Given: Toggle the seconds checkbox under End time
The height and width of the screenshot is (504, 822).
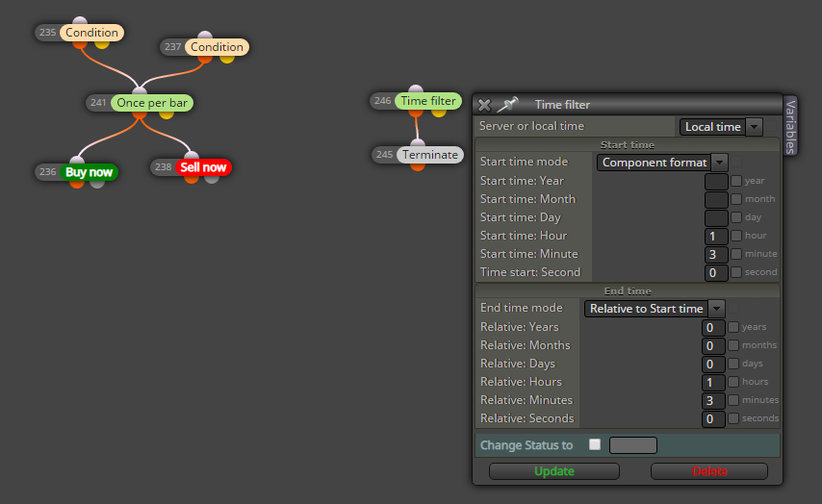Looking at the screenshot, I should [733, 418].
